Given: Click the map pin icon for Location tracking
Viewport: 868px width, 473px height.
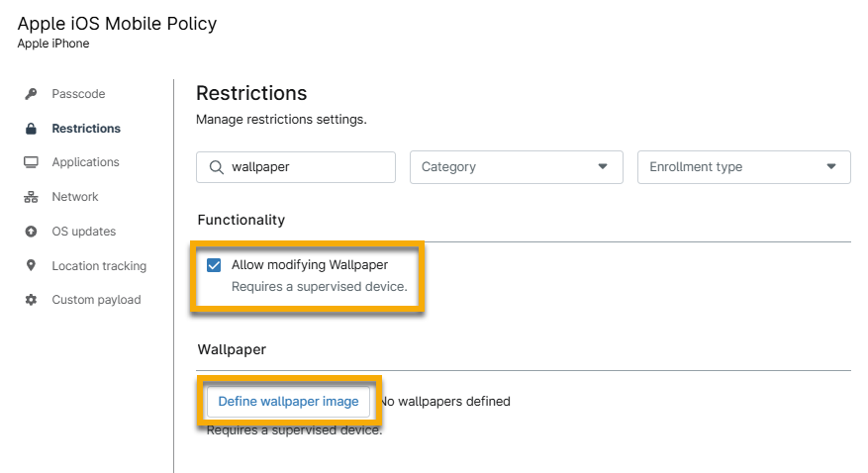Looking at the screenshot, I should tap(31, 266).
